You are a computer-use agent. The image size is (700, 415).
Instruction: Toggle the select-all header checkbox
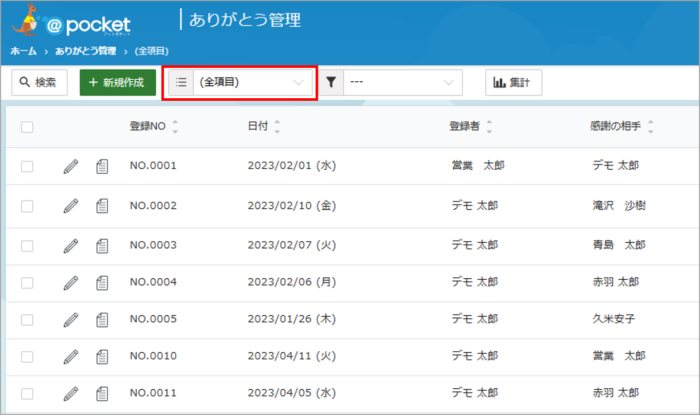[27, 127]
